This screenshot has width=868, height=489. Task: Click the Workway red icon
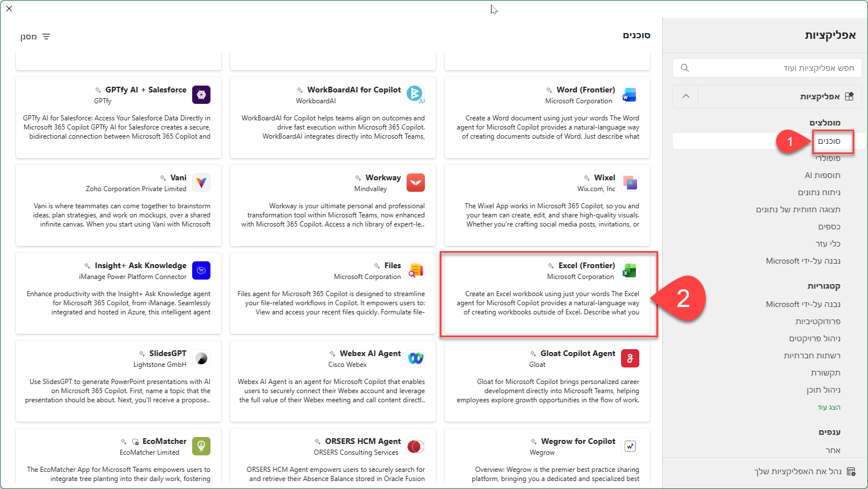coord(416,183)
